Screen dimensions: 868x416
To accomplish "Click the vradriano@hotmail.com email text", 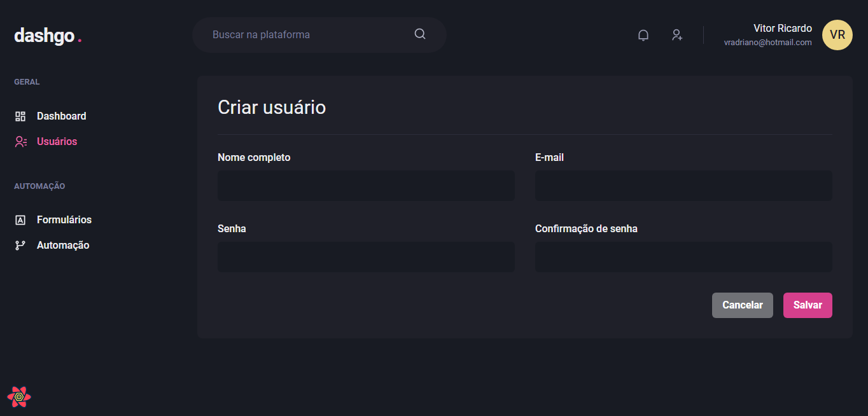I will [x=767, y=43].
